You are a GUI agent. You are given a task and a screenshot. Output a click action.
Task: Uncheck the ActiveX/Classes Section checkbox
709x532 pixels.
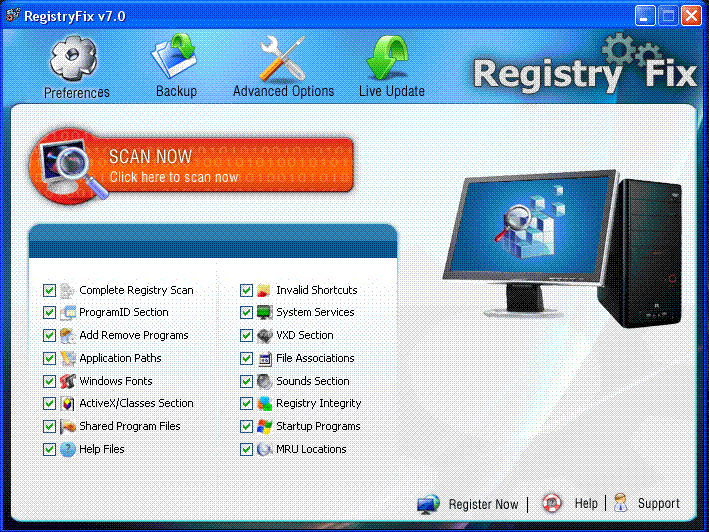point(49,403)
